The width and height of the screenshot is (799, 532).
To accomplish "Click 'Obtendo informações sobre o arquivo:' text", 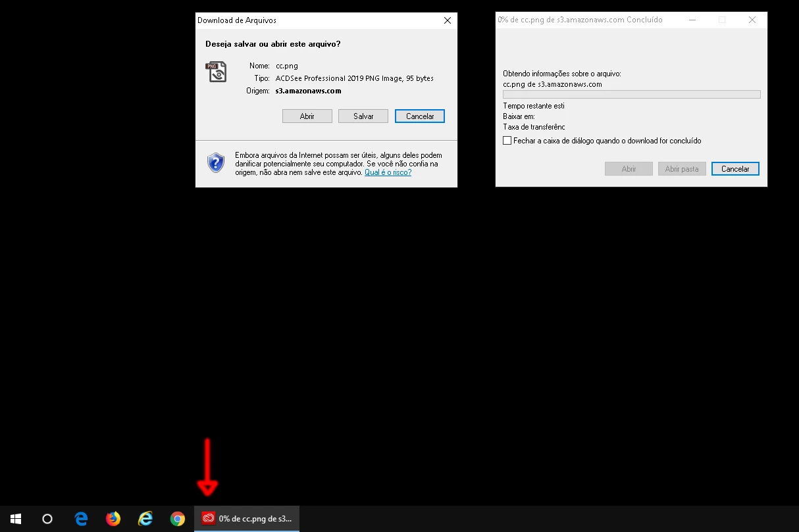I will (x=562, y=74).
